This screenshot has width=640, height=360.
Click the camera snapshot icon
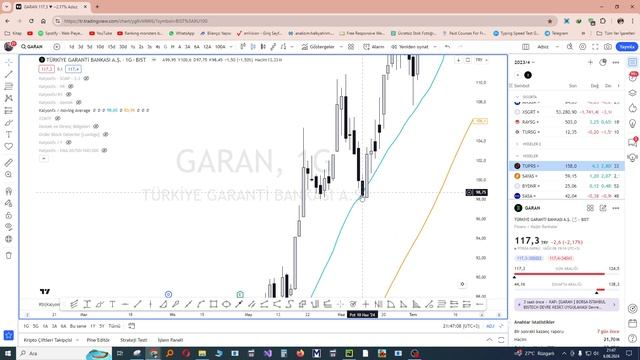[x=608, y=47]
